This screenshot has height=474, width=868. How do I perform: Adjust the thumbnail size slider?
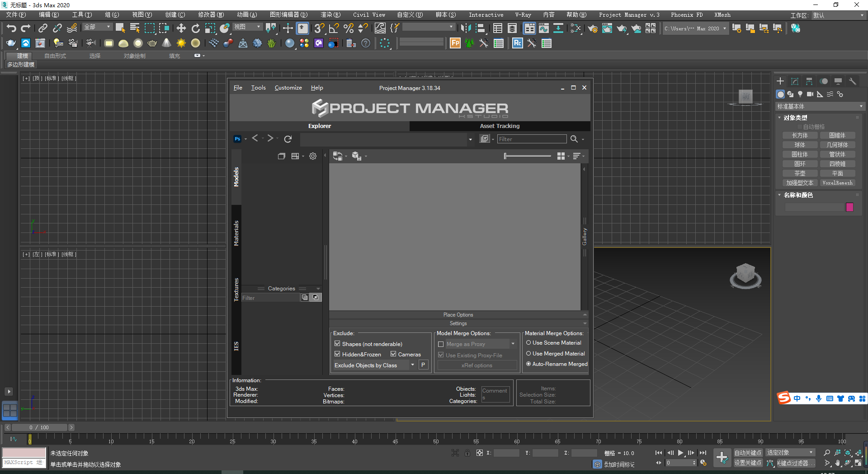(527, 156)
